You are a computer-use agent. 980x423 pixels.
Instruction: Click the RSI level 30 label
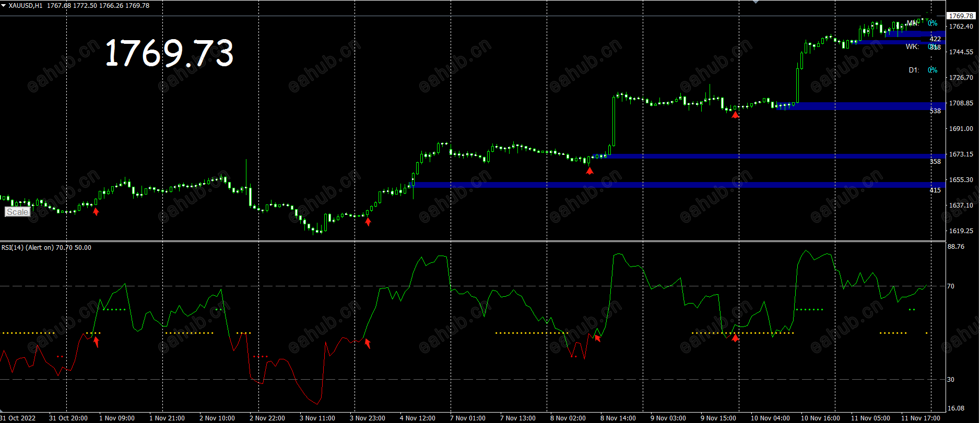coord(951,379)
